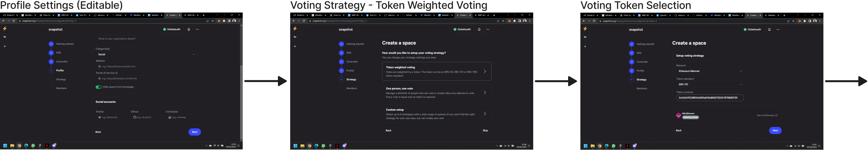Toggle the Hide space from homepage switch

[x=98, y=87]
